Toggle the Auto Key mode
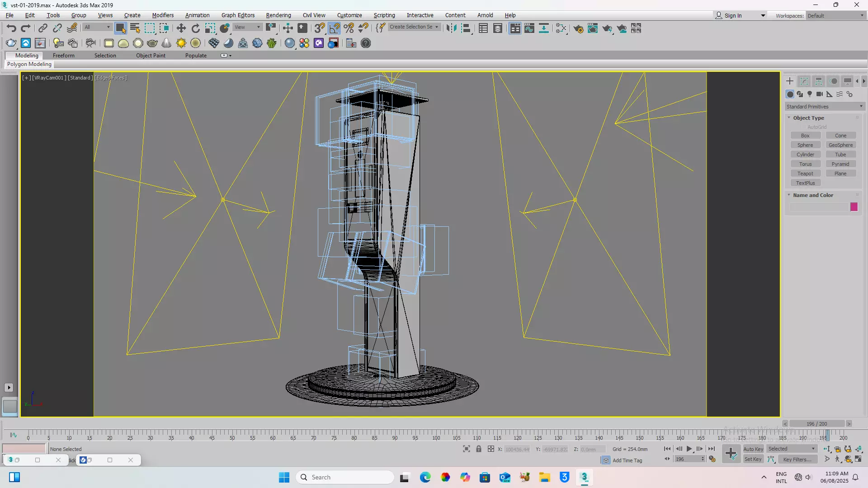 pos(753,449)
